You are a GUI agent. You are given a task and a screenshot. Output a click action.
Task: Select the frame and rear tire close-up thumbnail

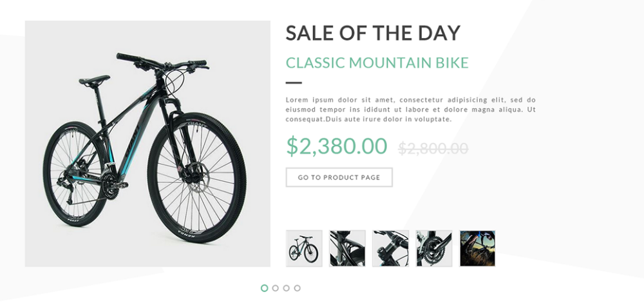pyautogui.click(x=347, y=248)
